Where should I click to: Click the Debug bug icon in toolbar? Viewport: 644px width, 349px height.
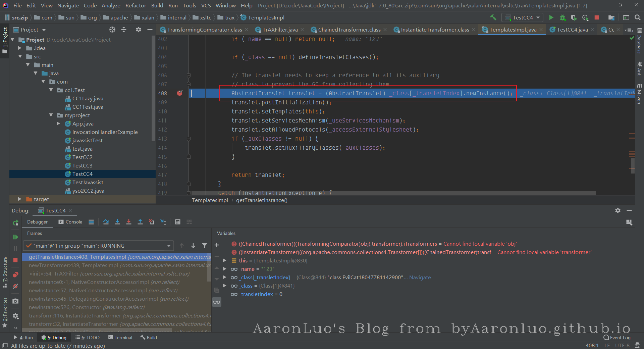562,17
